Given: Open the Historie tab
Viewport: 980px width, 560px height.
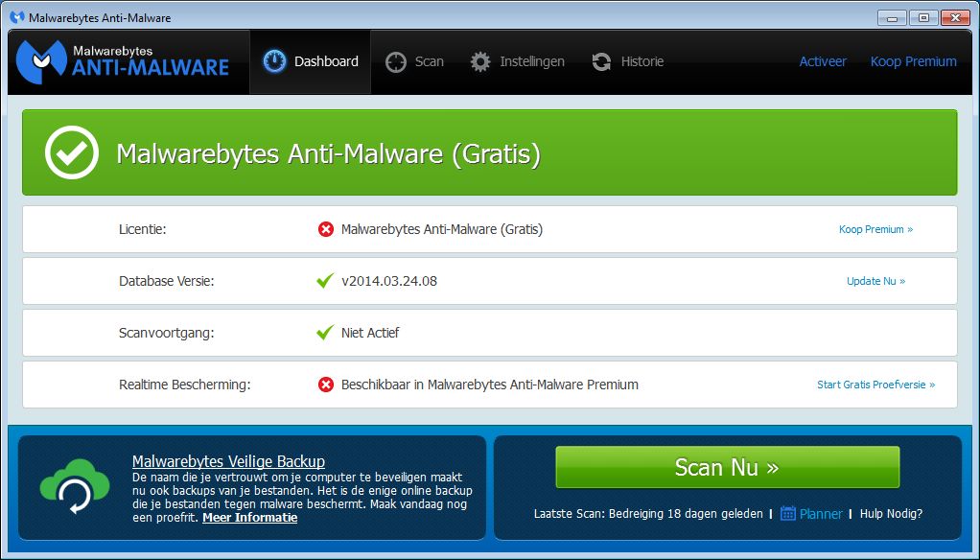Looking at the screenshot, I should (628, 61).
